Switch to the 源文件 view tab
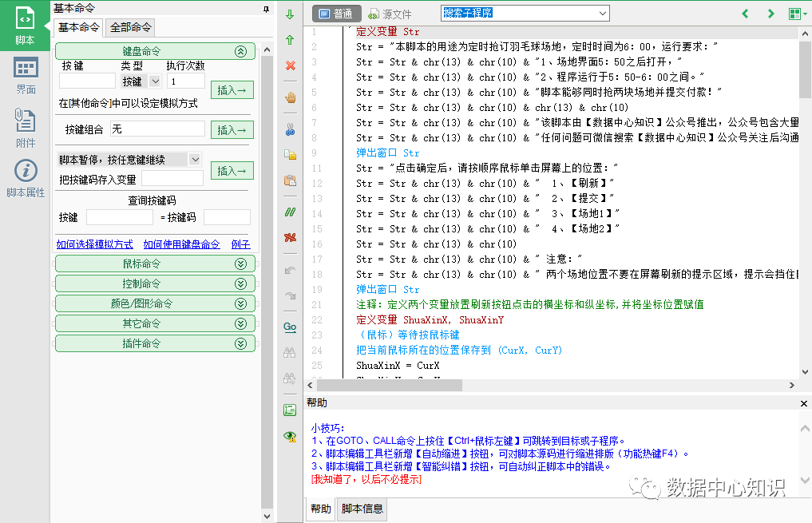 [x=390, y=14]
